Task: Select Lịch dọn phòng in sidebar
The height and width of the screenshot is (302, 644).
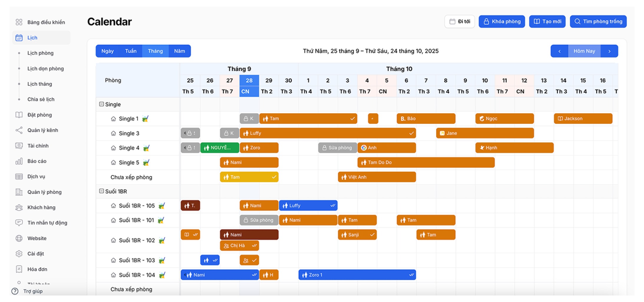Action: point(45,68)
